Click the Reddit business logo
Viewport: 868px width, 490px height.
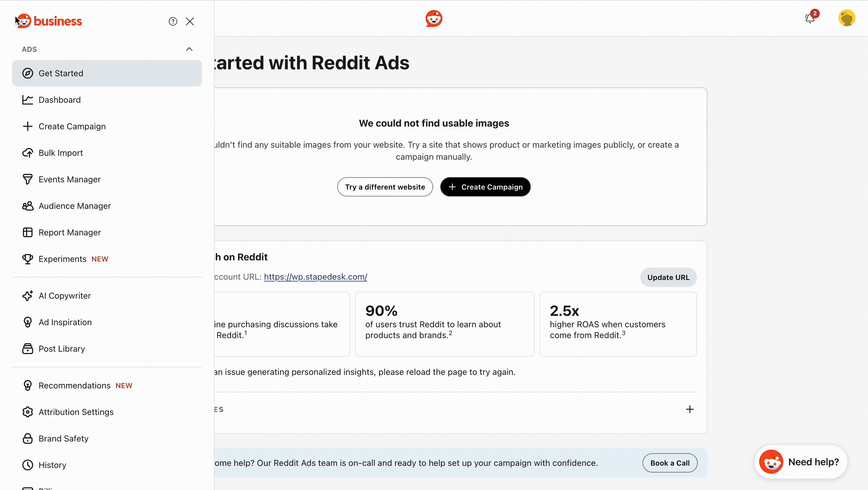tap(49, 21)
